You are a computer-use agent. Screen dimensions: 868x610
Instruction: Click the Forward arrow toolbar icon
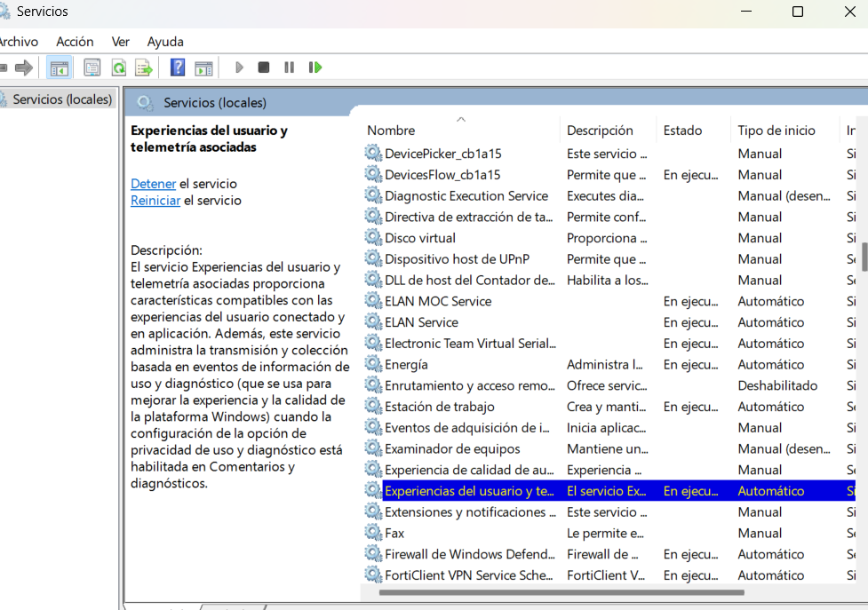tap(24, 68)
